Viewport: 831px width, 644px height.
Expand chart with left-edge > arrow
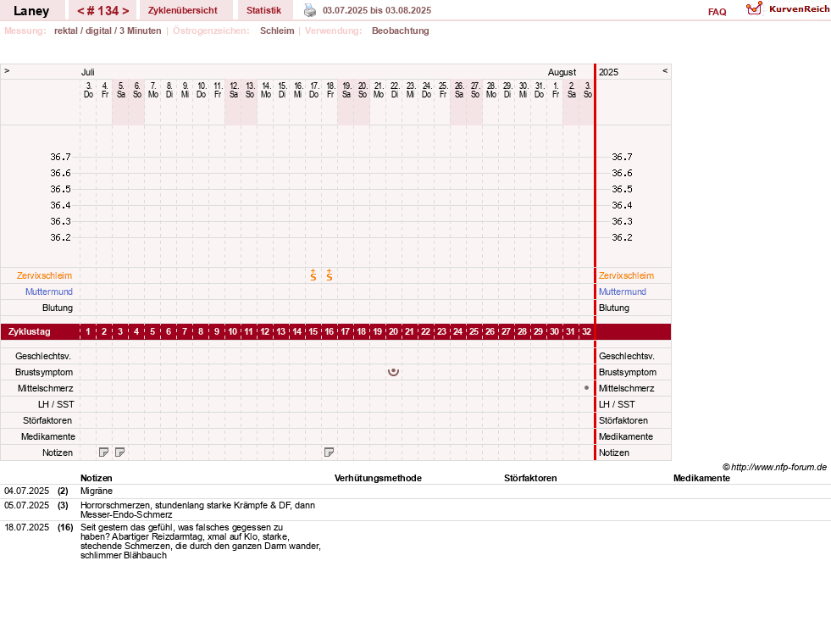click(x=7, y=70)
